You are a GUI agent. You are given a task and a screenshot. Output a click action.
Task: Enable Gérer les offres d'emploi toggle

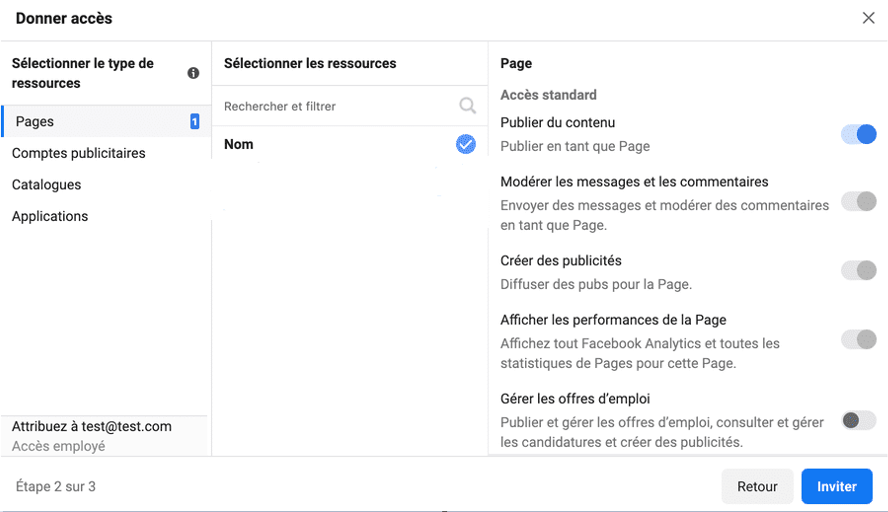pyautogui.click(x=859, y=420)
